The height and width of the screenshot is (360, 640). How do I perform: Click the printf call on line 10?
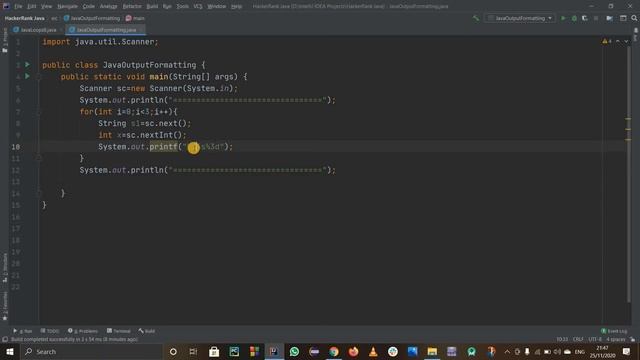163,147
